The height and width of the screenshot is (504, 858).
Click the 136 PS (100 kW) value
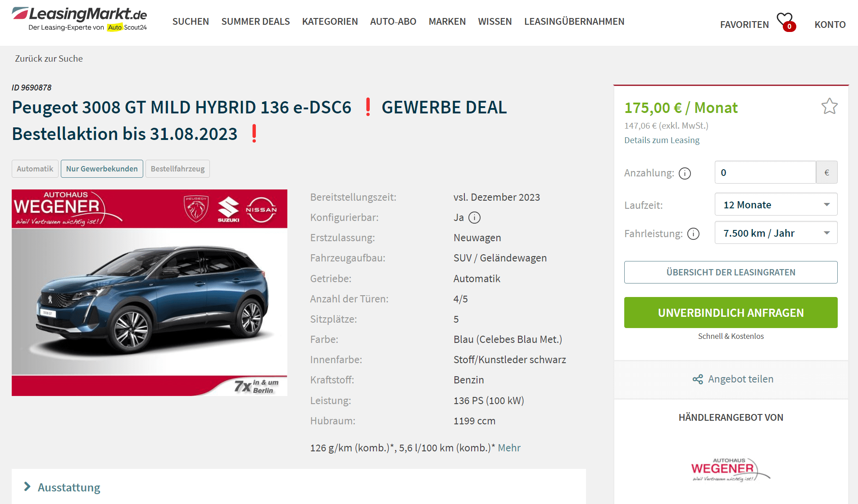pos(489,401)
